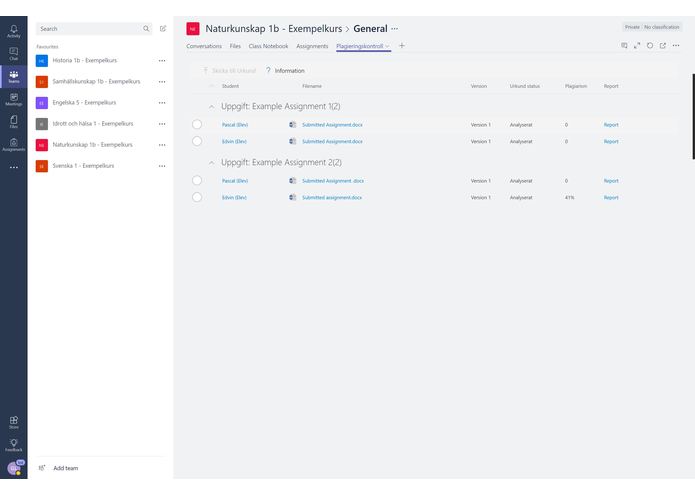Open Engelska 5 - Exempelkurs team
695x494 pixels.
coord(84,102)
